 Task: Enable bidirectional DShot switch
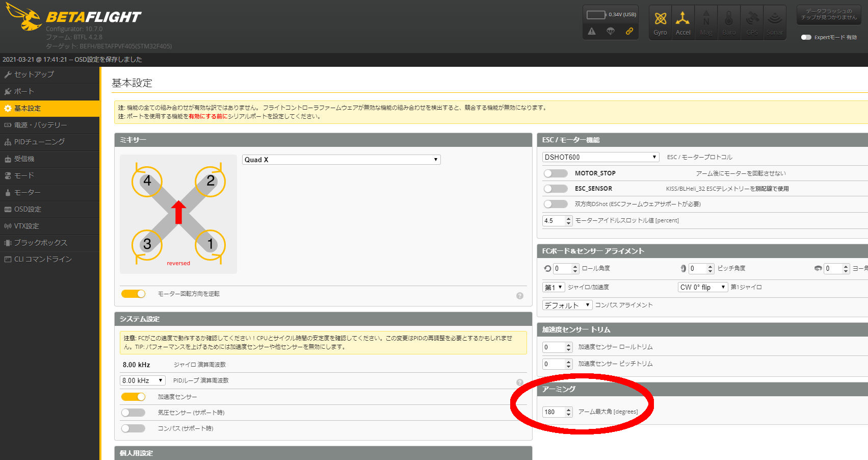[556, 204]
